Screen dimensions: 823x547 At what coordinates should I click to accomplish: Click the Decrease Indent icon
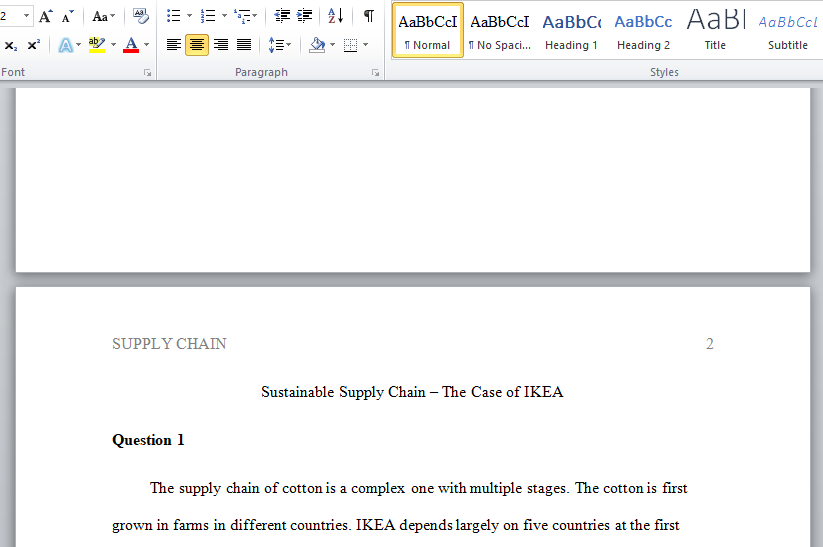(282, 16)
